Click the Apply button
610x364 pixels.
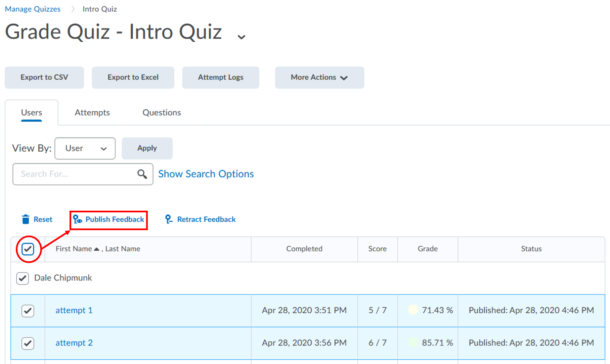147,148
